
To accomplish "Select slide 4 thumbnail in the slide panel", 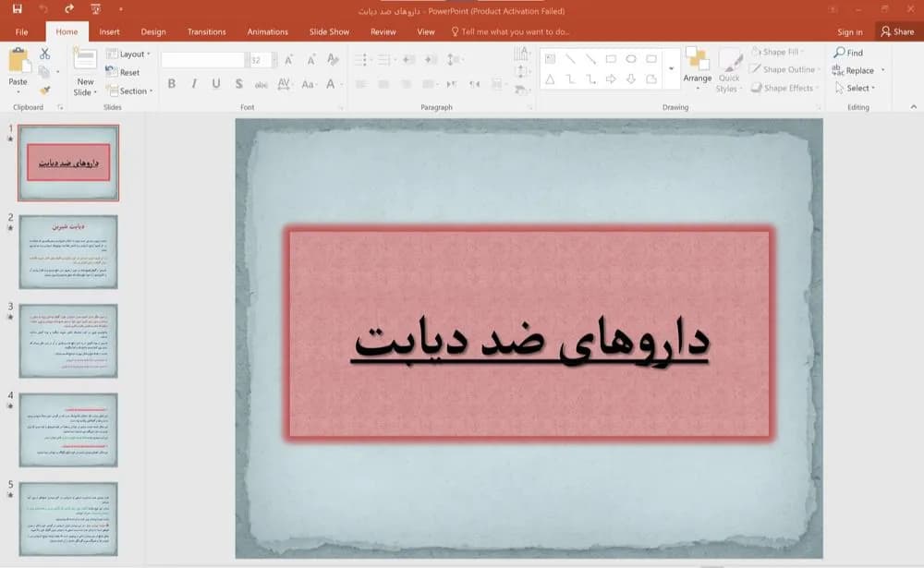I will 68,430.
